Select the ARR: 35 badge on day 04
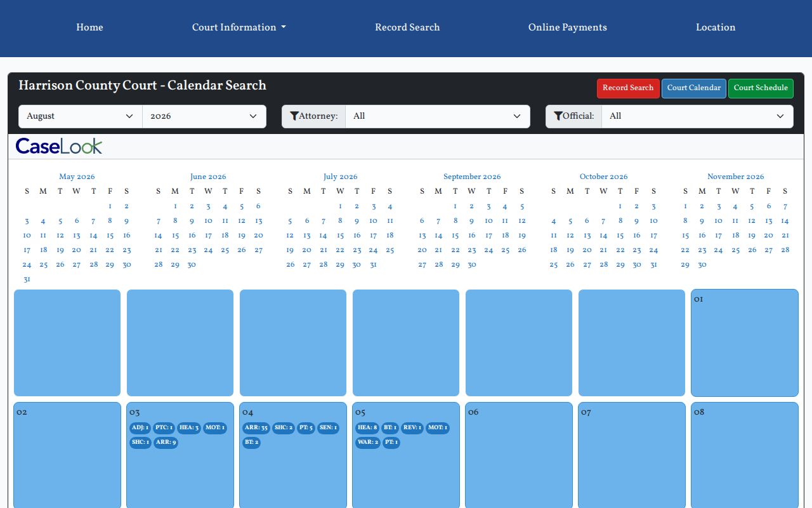This screenshot has height=508, width=812. coord(256,428)
